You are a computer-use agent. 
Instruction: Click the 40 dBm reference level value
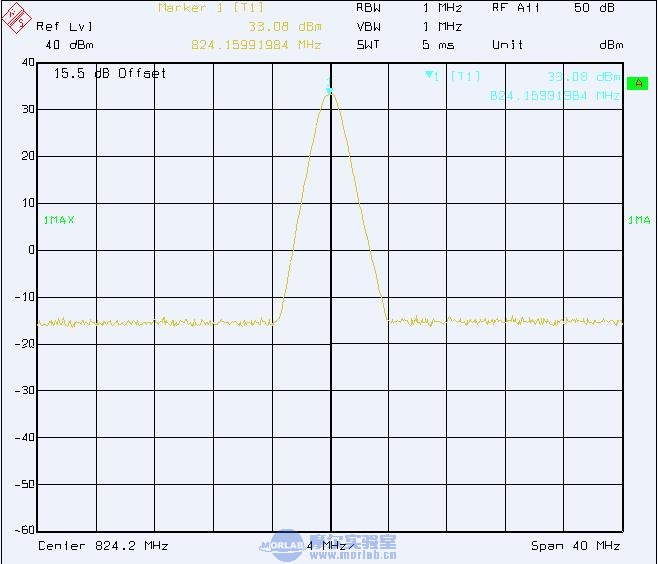point(69,44)
